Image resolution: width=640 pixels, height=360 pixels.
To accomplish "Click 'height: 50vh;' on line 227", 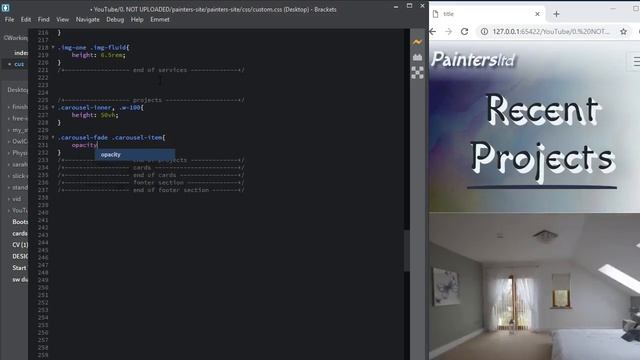I will [x=95, y=115].
